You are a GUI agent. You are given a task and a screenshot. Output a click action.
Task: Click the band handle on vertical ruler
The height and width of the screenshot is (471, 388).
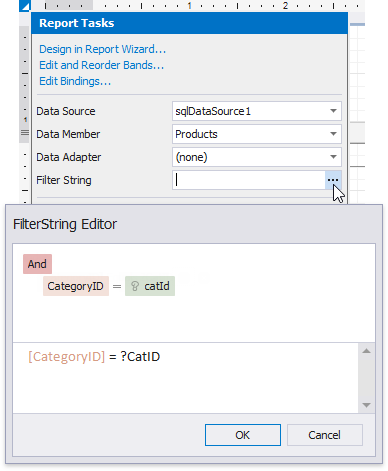tap(25, 133)
